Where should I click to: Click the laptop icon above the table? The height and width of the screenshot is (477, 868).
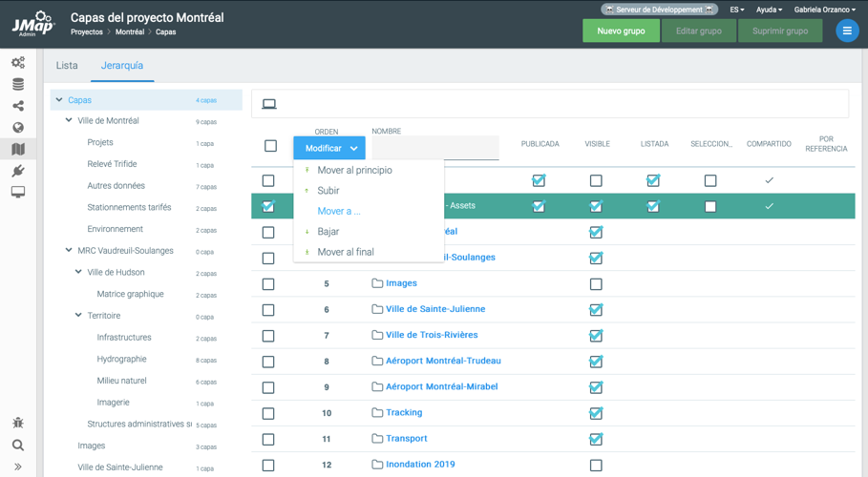tap(269, 104)
